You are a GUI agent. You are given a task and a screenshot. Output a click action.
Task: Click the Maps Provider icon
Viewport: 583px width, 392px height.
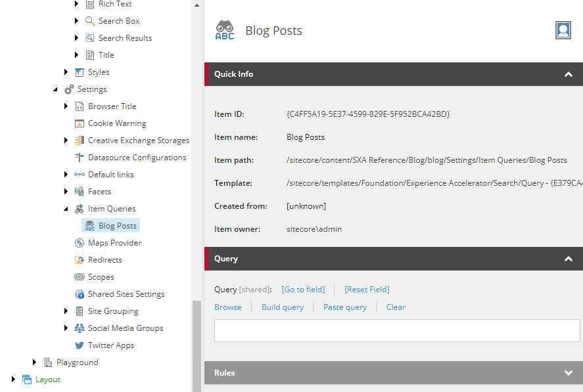[80, 243]
